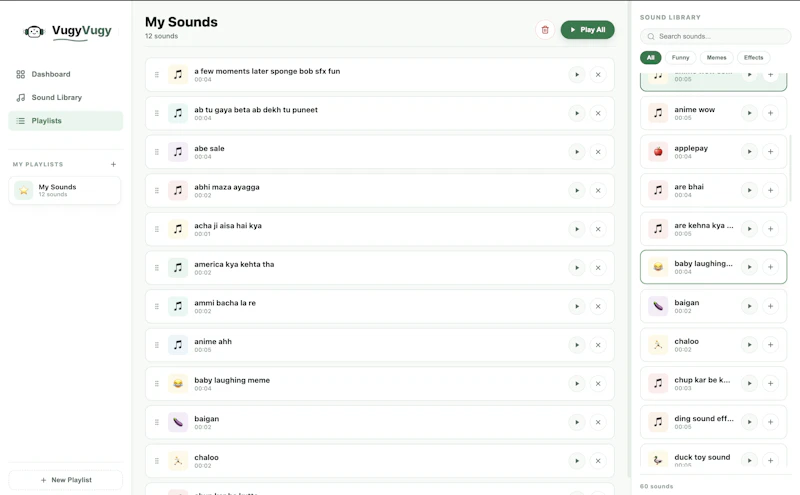Open the My Sounds playlist card
This screenshot has width=800, height=495.
tap(65, 190)
